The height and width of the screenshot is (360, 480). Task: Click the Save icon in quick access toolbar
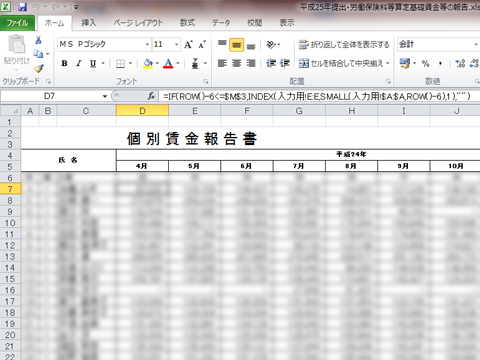coord(22,7)
